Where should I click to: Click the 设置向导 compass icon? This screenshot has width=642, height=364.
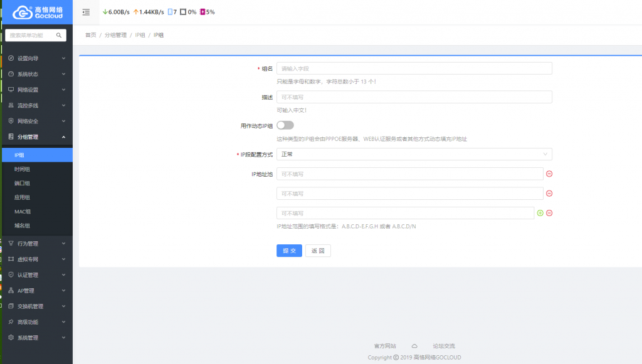click(11, 58)
